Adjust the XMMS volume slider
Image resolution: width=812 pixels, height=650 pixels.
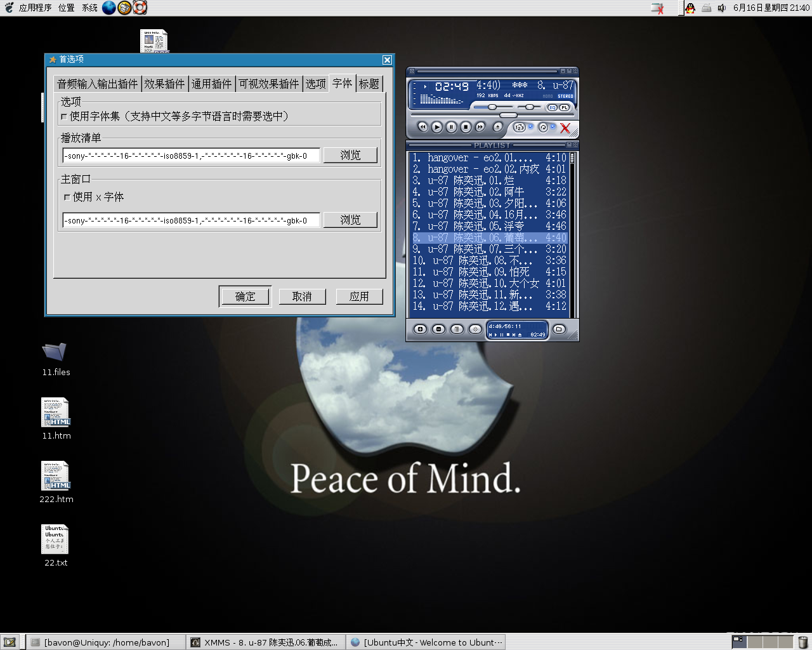point(492,107)
